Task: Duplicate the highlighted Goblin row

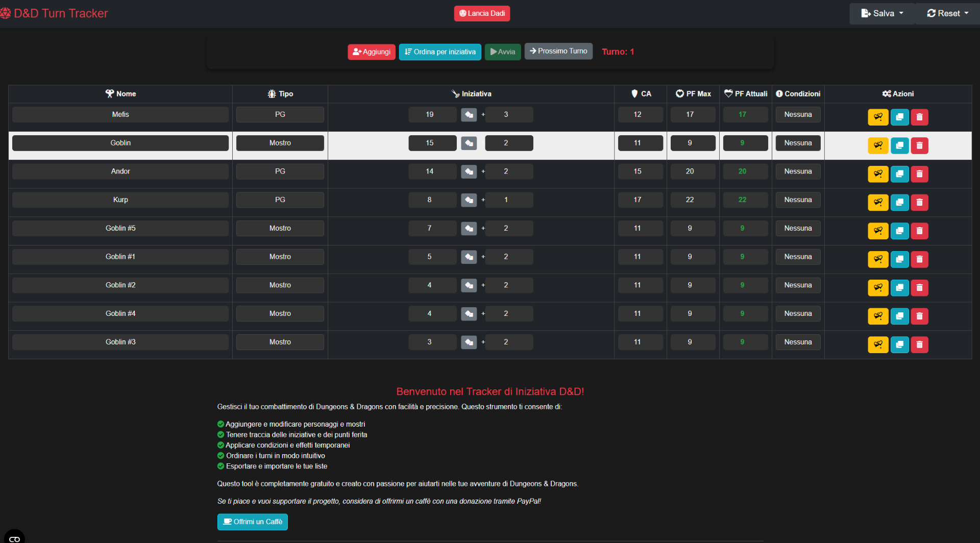Action: (x=899, y=146)
